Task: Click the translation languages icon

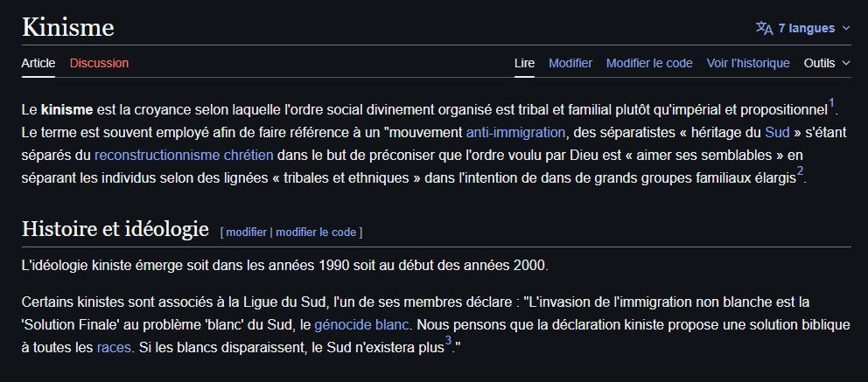Action: click(x=764, y=28)
